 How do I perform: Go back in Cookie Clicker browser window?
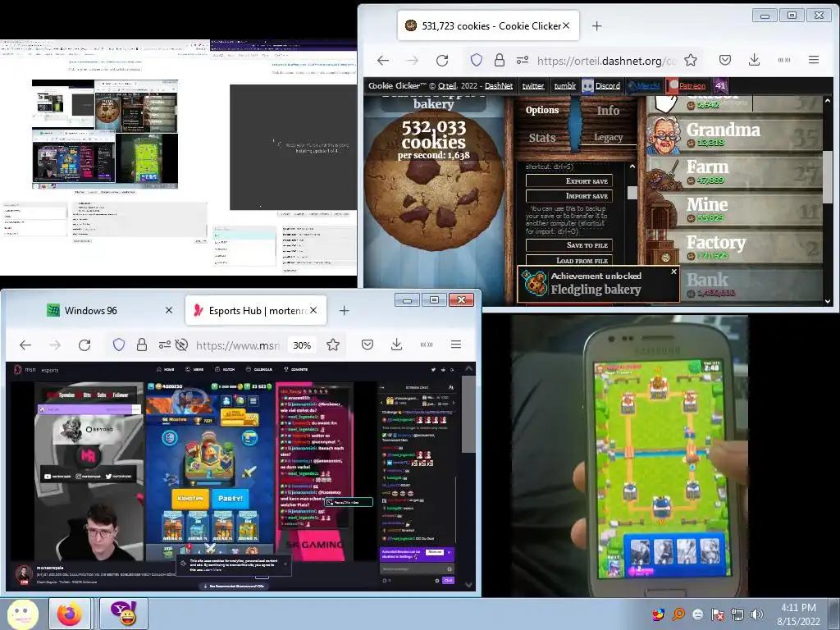click(383, 61)
